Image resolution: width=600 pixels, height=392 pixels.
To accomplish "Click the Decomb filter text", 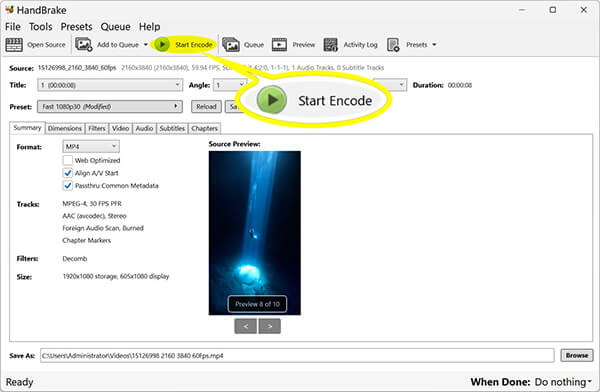I will click(75, 259).
